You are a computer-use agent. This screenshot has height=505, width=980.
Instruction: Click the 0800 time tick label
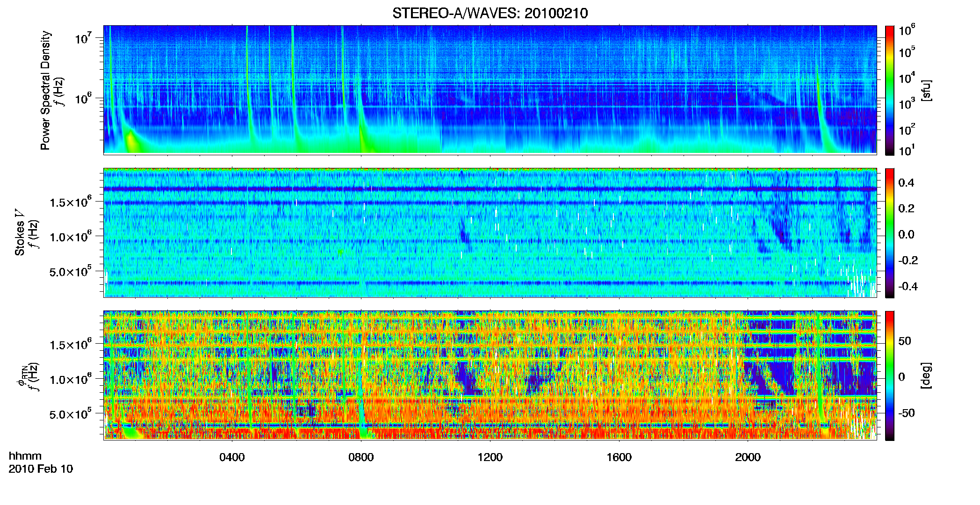tap(361, 457)
